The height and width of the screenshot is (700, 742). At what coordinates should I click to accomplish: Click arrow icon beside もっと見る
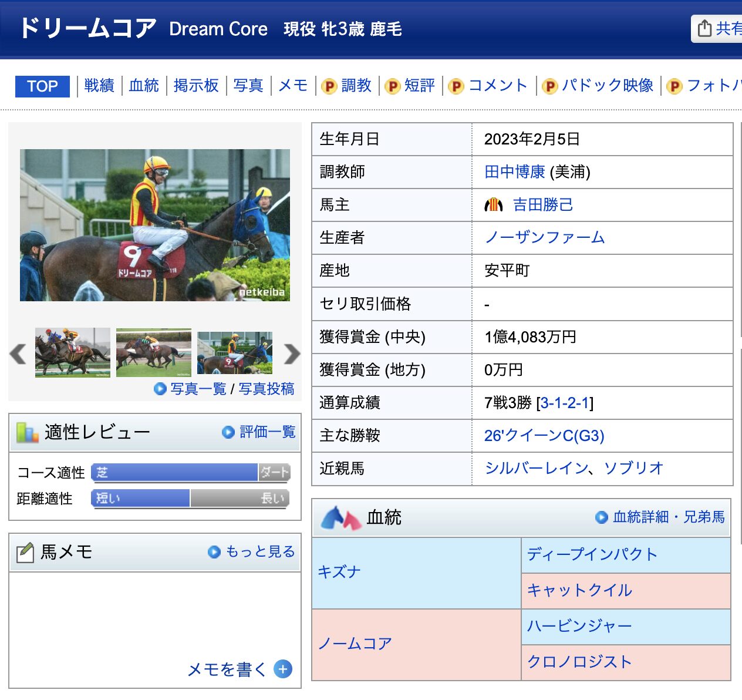coord(214,552)
